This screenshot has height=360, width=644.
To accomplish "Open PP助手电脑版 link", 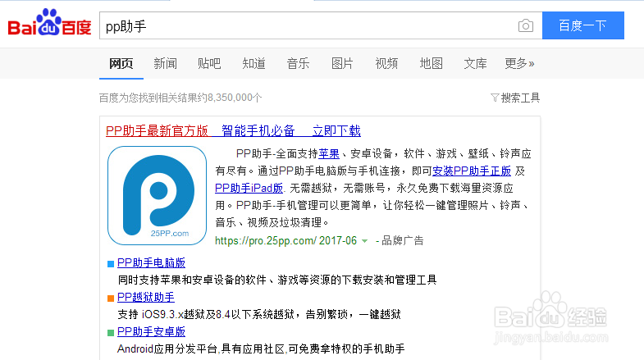I will tap(151, 262).
